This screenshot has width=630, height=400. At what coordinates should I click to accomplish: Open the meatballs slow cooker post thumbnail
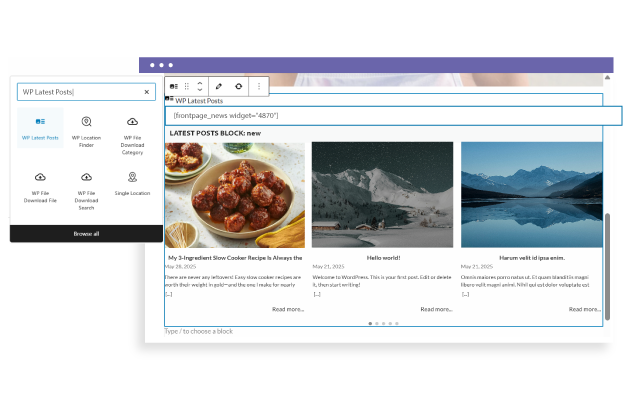(235, 194)
